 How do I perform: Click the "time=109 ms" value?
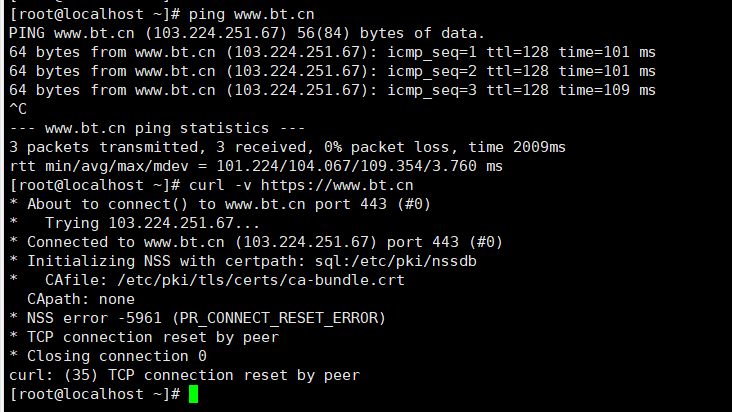[606, 90]
